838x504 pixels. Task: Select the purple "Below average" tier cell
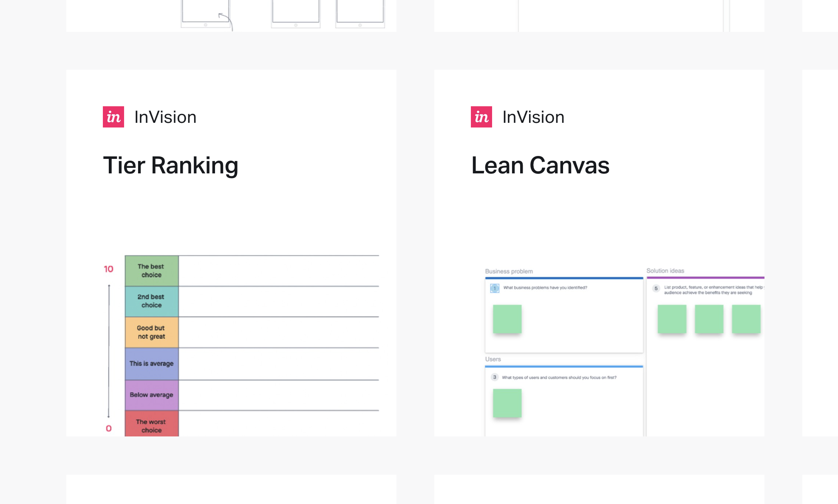click(x=152, y=395)
